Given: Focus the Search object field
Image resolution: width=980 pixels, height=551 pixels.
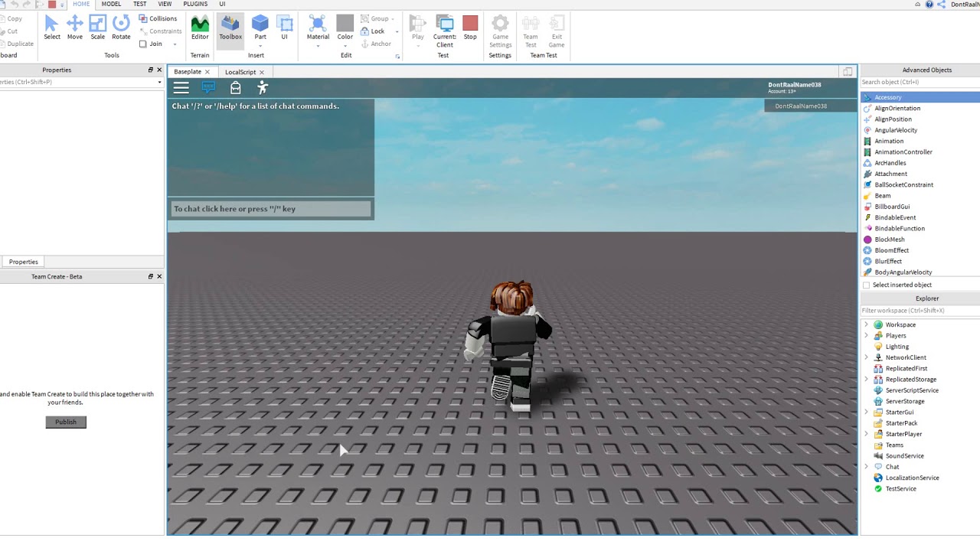Looking at the screenshot, I should click(x=920, y=82).
